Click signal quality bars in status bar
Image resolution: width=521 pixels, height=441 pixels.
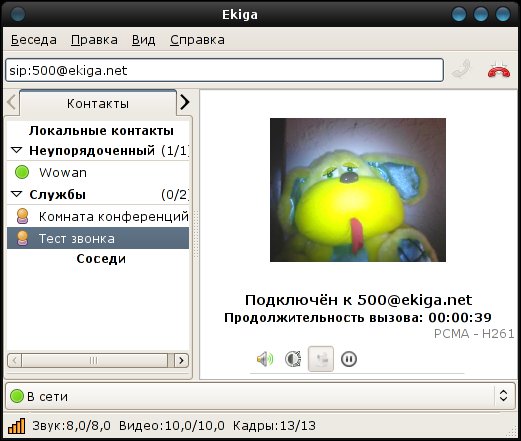[17, 426]
